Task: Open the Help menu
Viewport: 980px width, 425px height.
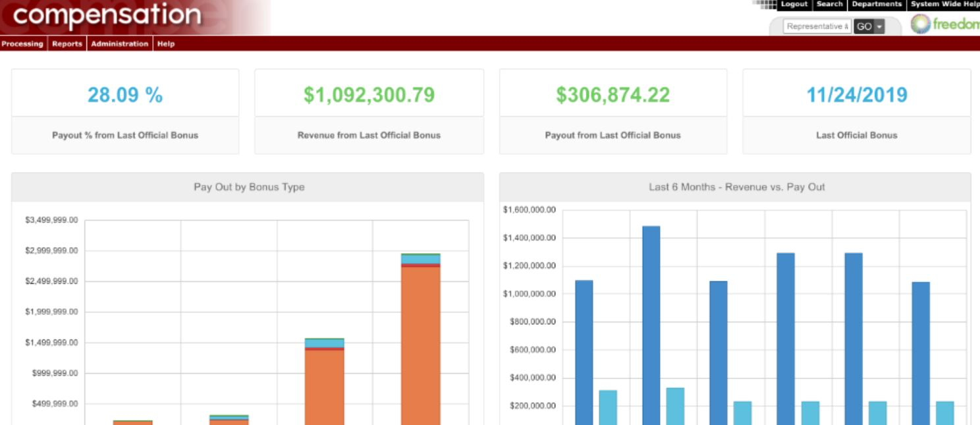Action: pos(165,44)
